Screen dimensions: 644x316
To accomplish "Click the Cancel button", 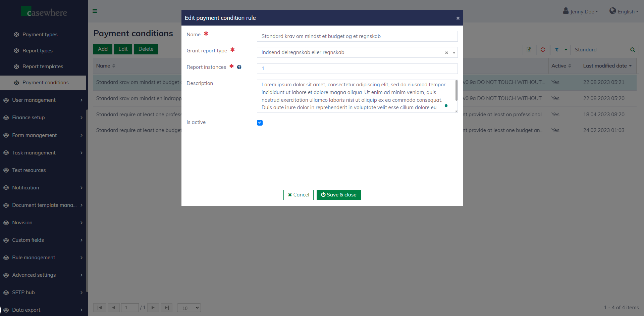I will pyautogui.click(x=298, y=195).
